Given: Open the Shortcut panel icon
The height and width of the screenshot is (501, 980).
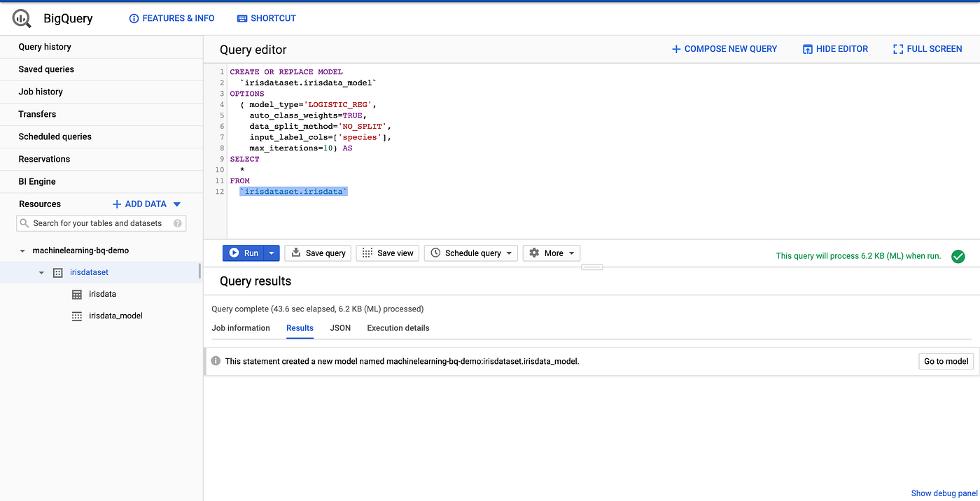Looking at the screenshot, I should [241, 18].
